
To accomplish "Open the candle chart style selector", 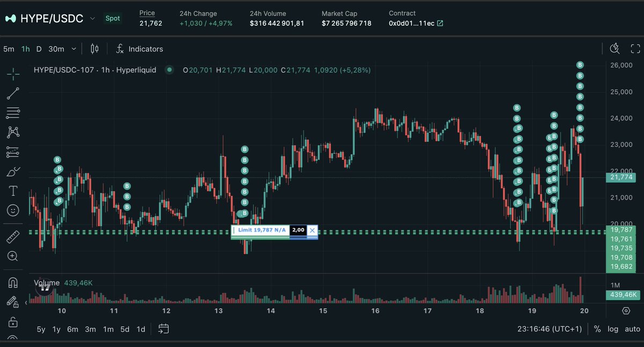I will click(x=94, y=49).
